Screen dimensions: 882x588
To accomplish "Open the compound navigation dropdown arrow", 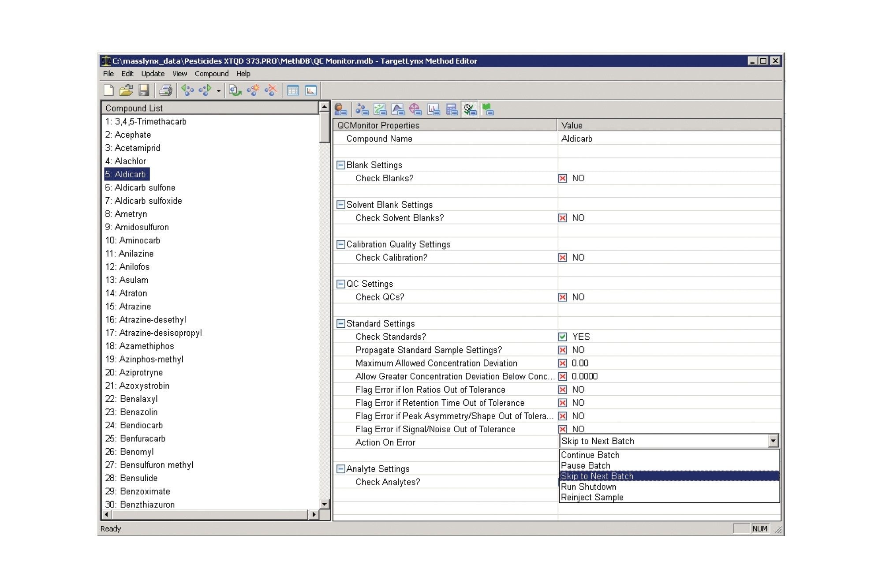I will (218, 91).
